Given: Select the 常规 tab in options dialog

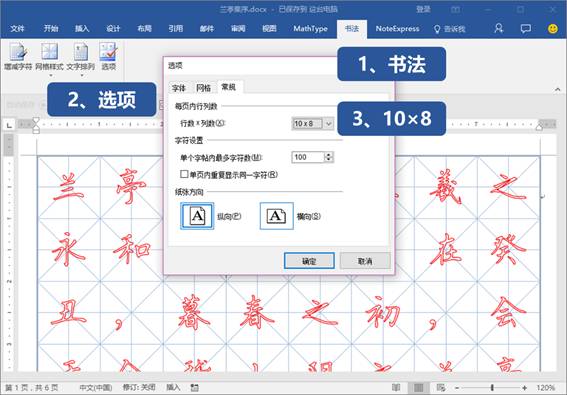Looking at the screenshot, I should click(x=229, y=87).
